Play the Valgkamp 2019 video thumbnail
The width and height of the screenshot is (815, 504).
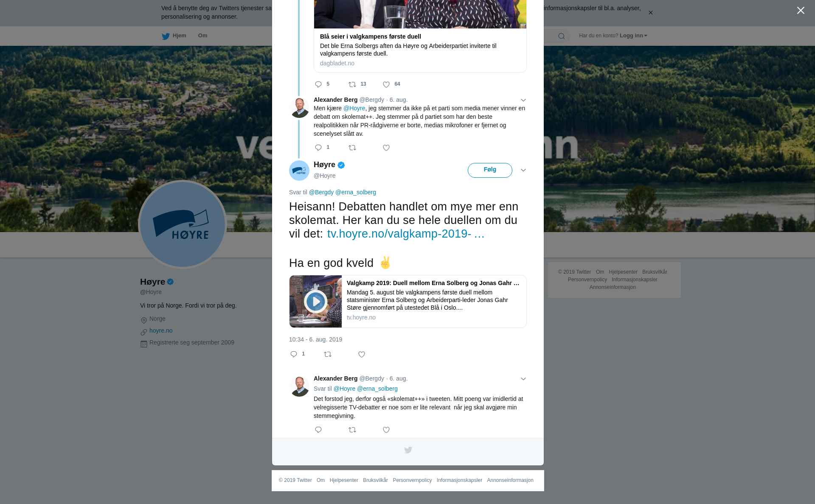tap(316, 301)
